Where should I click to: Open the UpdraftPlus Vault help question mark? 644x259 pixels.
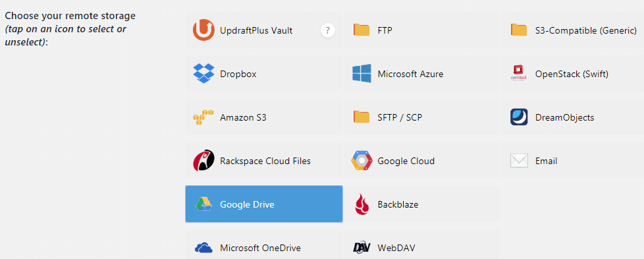point(328,30)
